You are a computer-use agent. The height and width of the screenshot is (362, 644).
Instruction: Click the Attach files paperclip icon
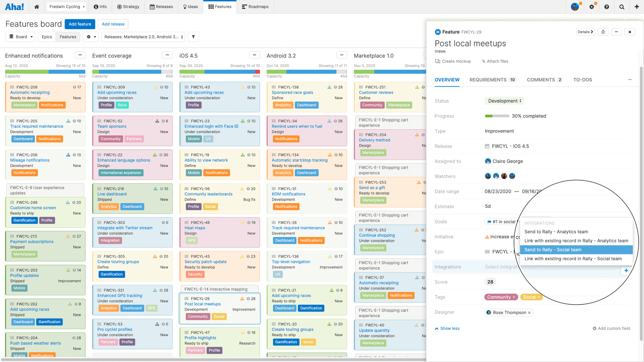(x=483, y=61)
